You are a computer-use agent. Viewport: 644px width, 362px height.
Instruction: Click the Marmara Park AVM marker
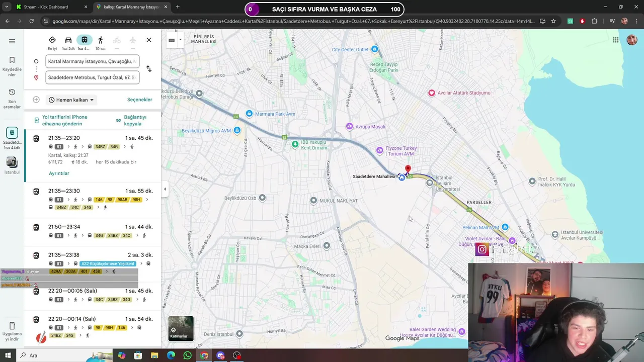249,114
